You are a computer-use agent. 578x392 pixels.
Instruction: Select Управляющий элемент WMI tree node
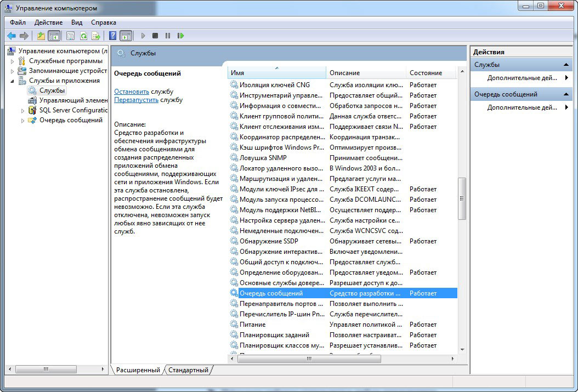point(73,100)
